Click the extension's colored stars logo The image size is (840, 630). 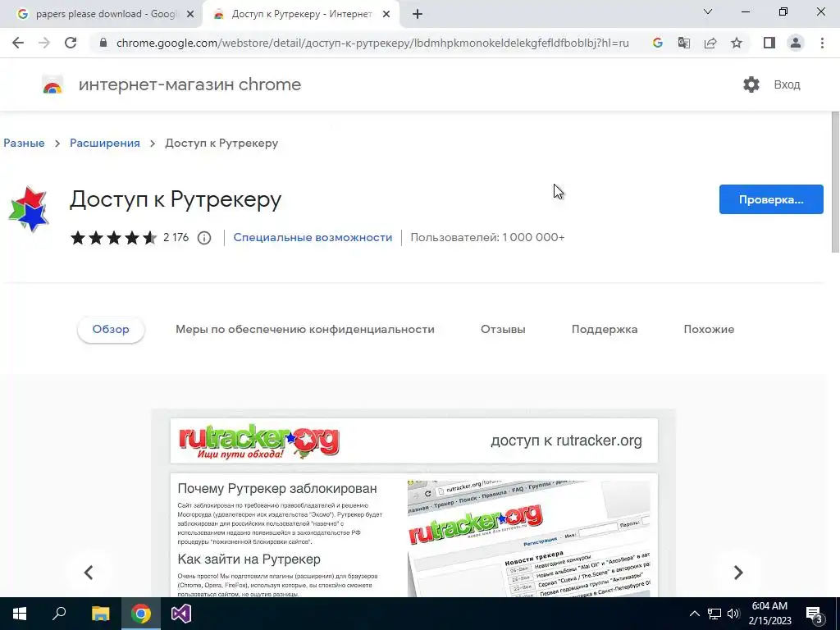pyautogui.click(x=29, y=209)
